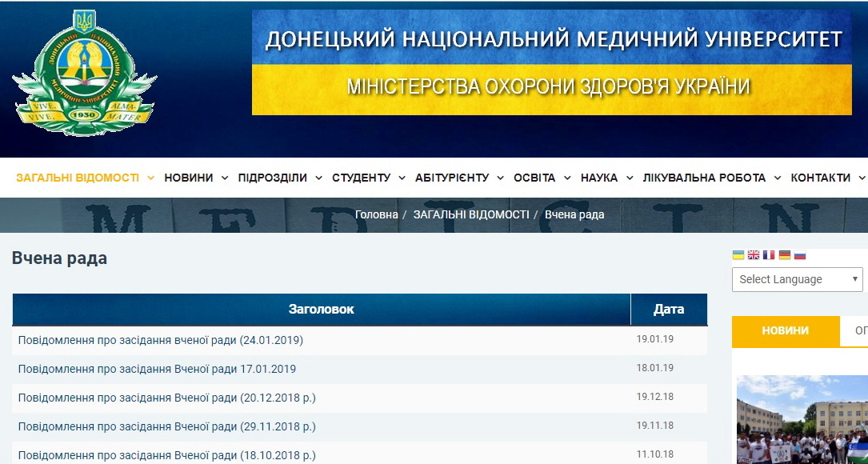Expand the НАУКА menu chevron

(630, 178)
